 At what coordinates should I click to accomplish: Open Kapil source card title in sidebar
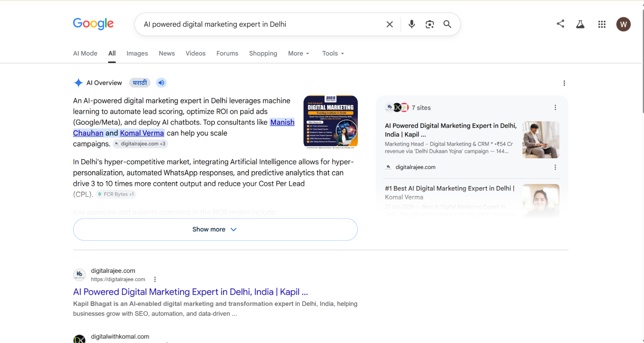click(451, 130)
